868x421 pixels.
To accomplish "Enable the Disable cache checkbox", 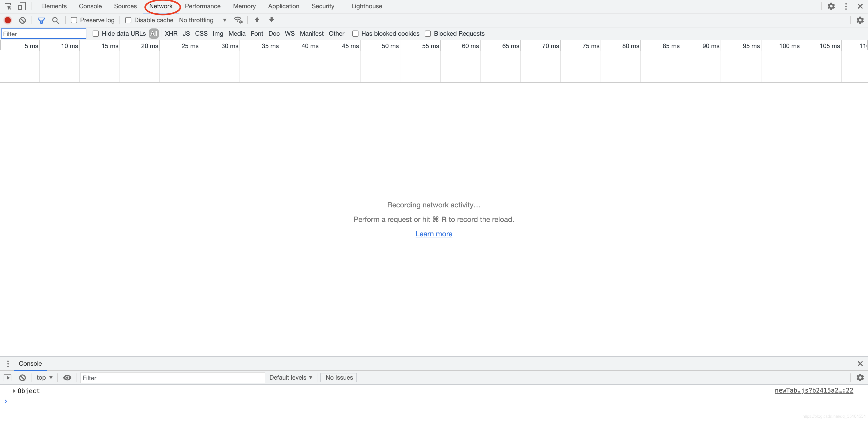I will [129, 20].
